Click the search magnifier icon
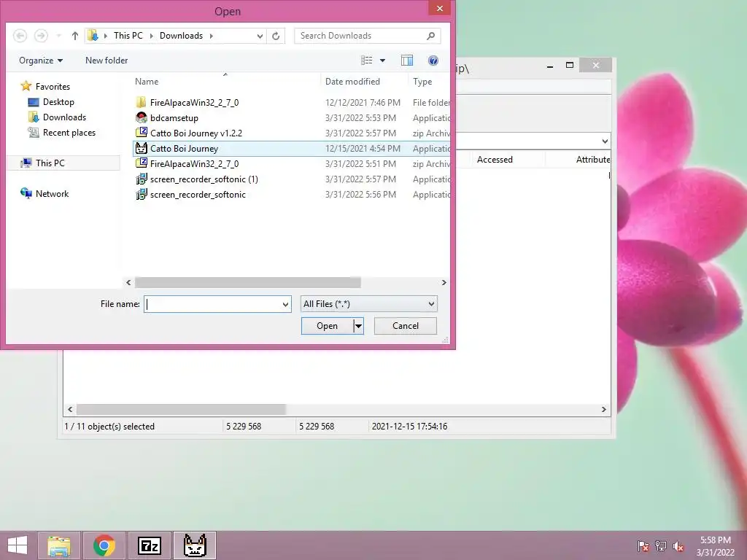The image size is (747, 560). [430, 36]
